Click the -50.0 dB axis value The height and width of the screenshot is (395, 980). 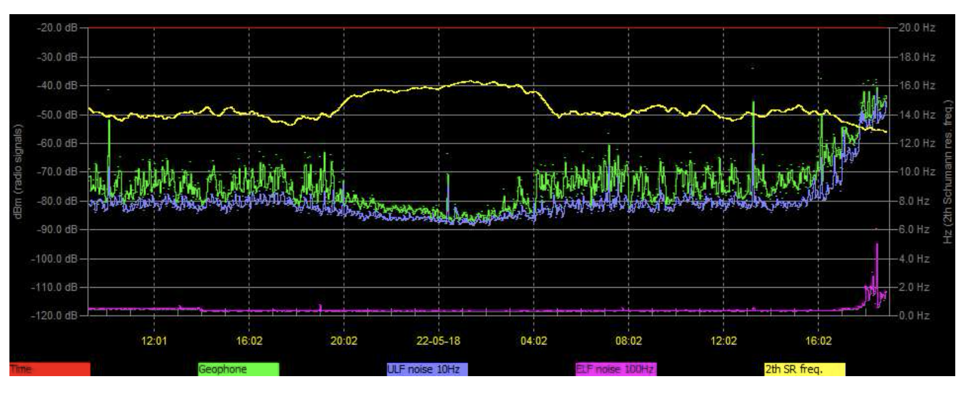[x=57, y=114]
